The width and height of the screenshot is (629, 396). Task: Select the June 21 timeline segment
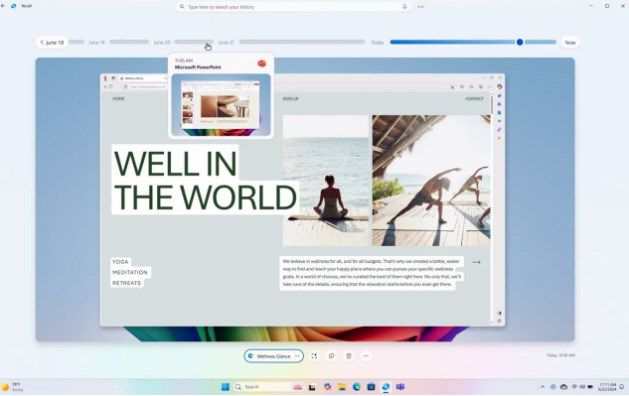tap(302, 42)
